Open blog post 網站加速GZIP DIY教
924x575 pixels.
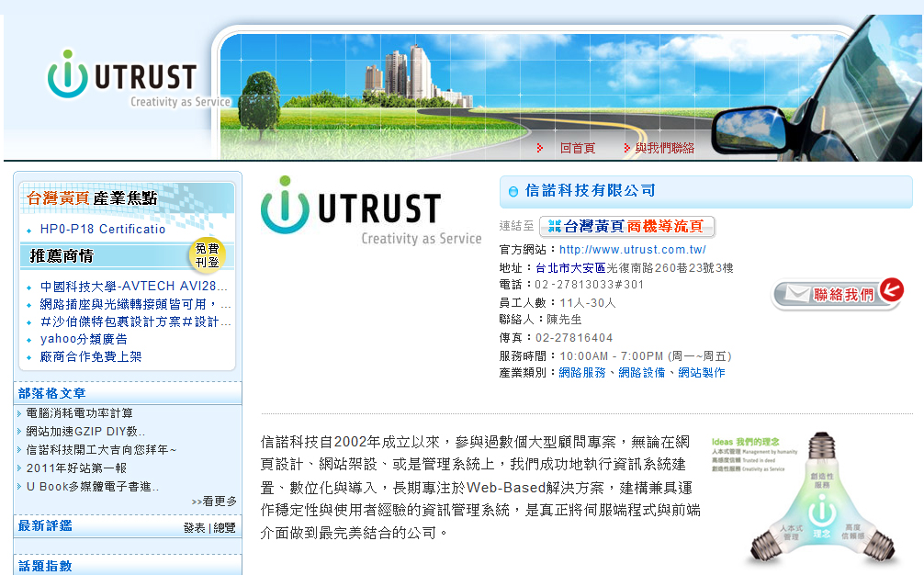coord(85,432)
